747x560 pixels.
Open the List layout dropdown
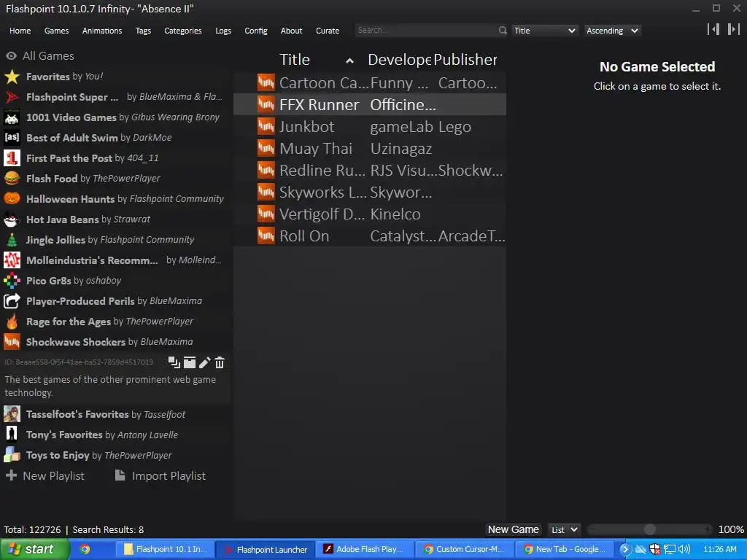[564, 529]
